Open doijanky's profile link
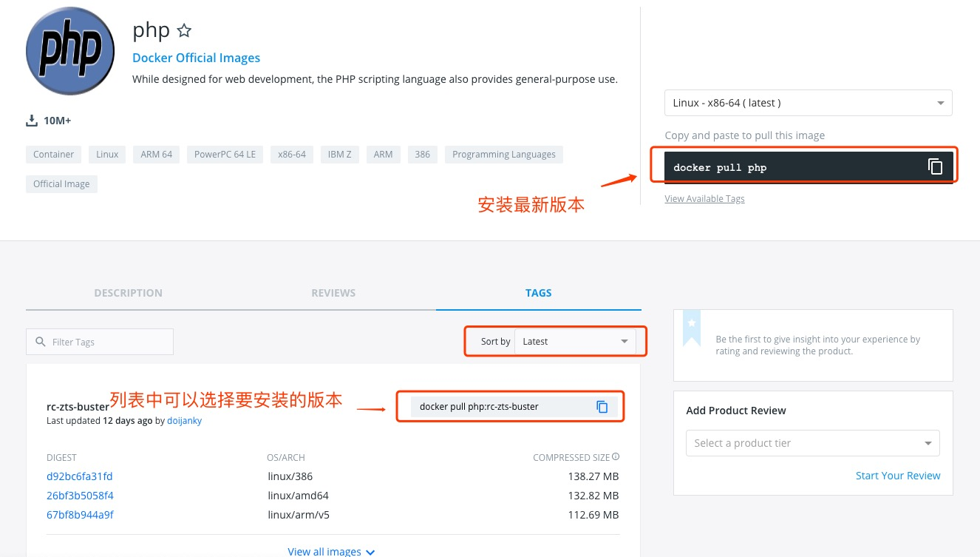 coord(184,420)
